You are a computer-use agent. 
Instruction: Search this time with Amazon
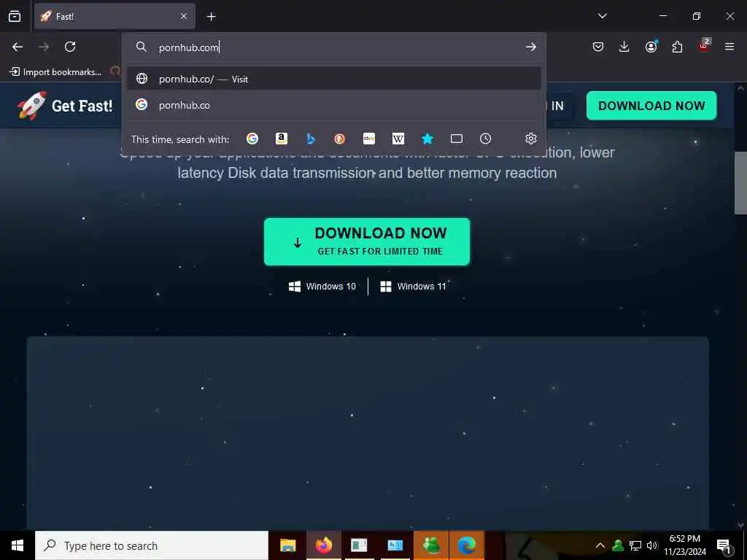pyautogui.click(x=282, y=139)
